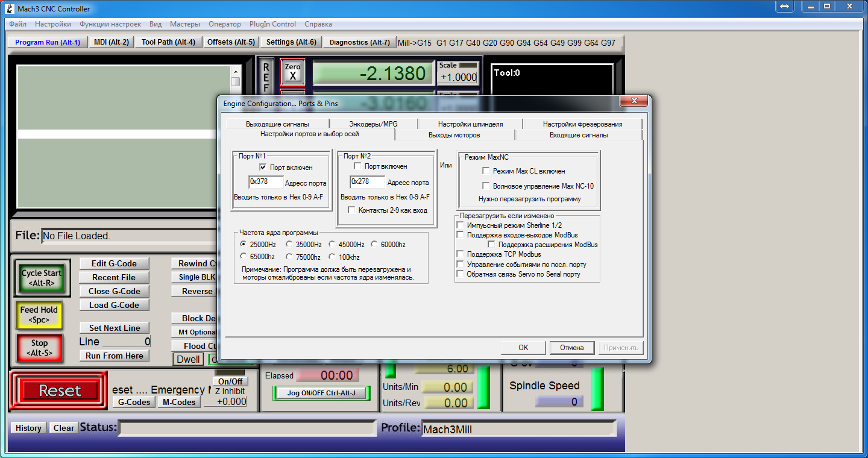The image size is (868, 458).
Task: Select 45000Hz kernel frequency
Action: pos(332,245)
